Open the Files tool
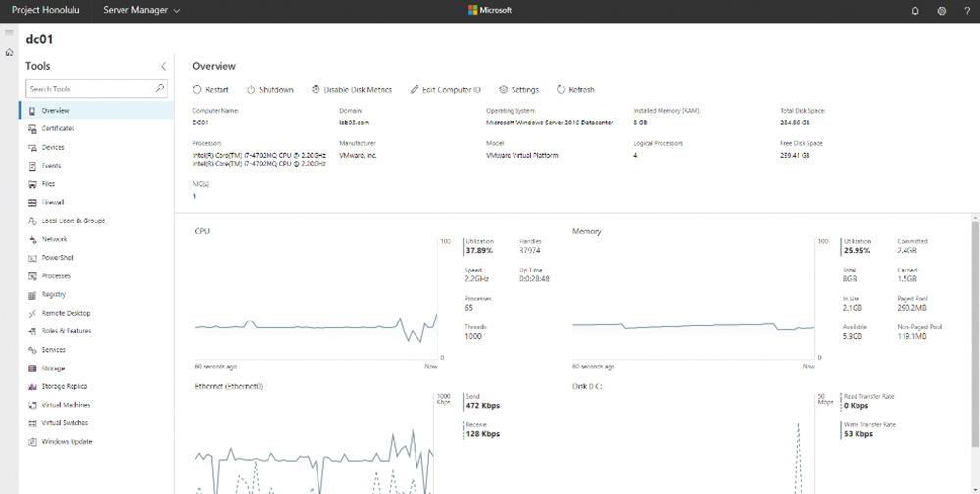This screenshot has height=494, width=980. point(97,184)
